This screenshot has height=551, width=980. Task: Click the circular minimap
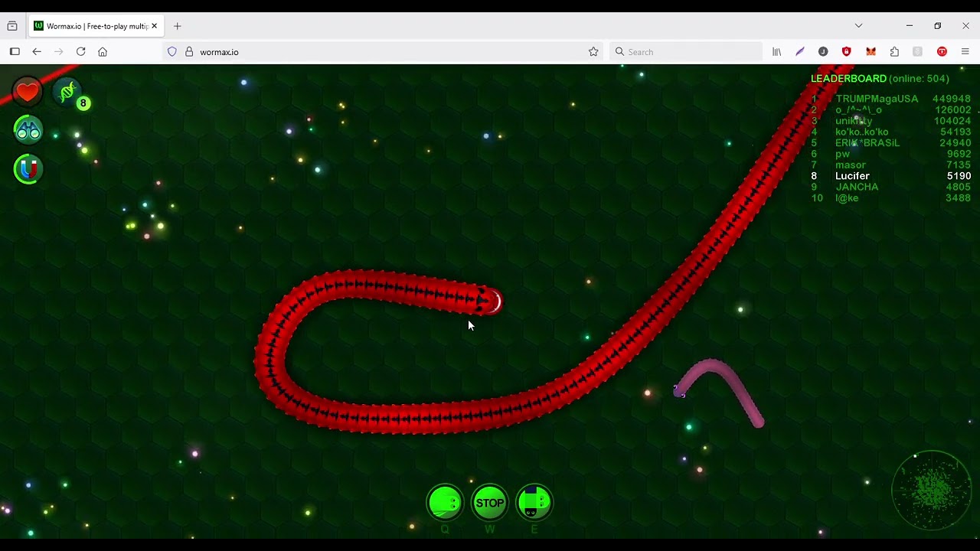932,491
